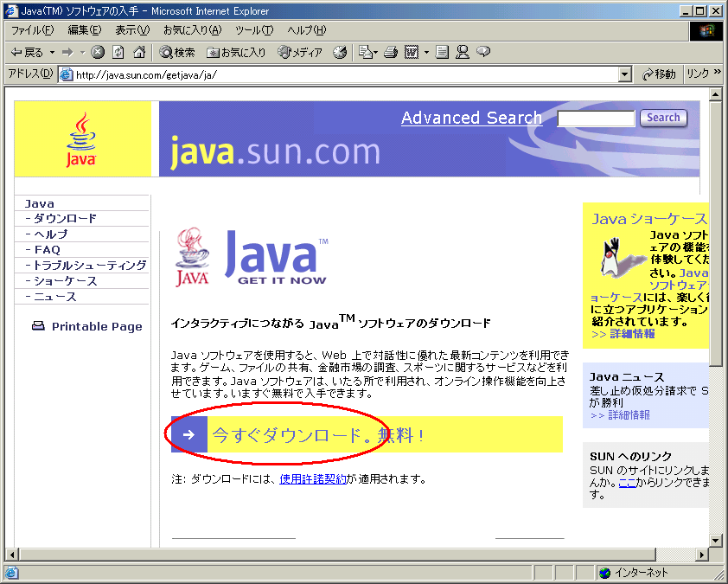Open the Advanced Search link
Screen dimensions: 728x584
471,118
